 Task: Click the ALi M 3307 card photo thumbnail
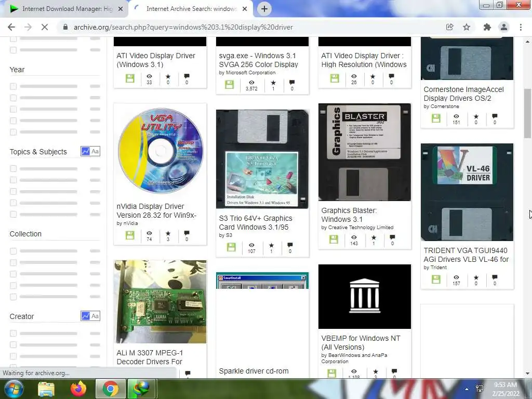coord(160,302)
